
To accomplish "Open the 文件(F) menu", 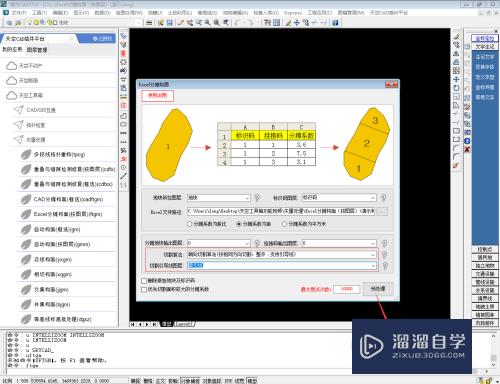I will (19, 13).
